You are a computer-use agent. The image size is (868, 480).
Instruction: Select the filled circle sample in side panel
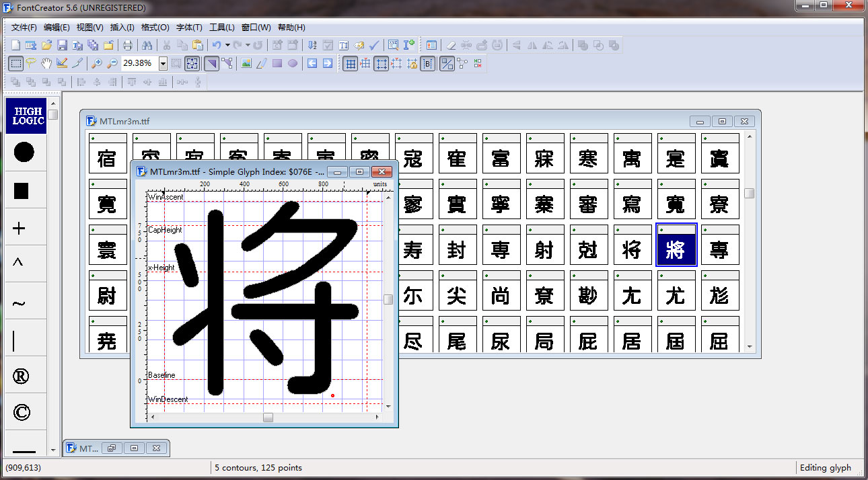point(24,153)
